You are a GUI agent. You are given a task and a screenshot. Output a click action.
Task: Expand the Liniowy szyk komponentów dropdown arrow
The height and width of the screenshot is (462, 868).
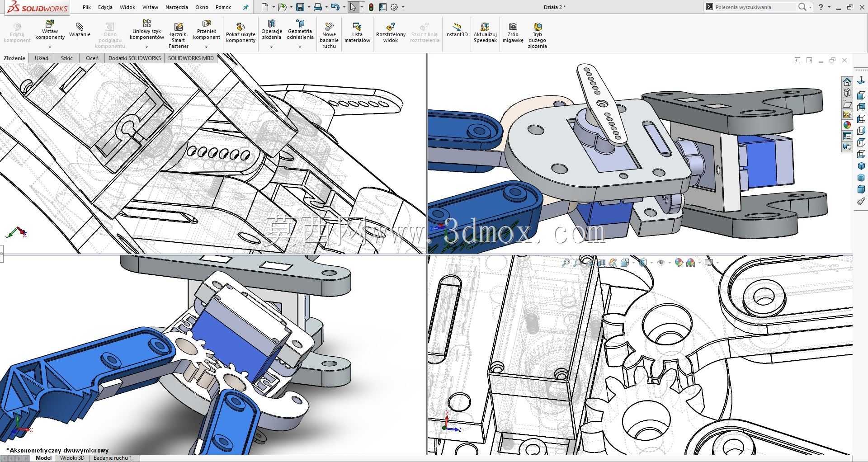[146, 47]
